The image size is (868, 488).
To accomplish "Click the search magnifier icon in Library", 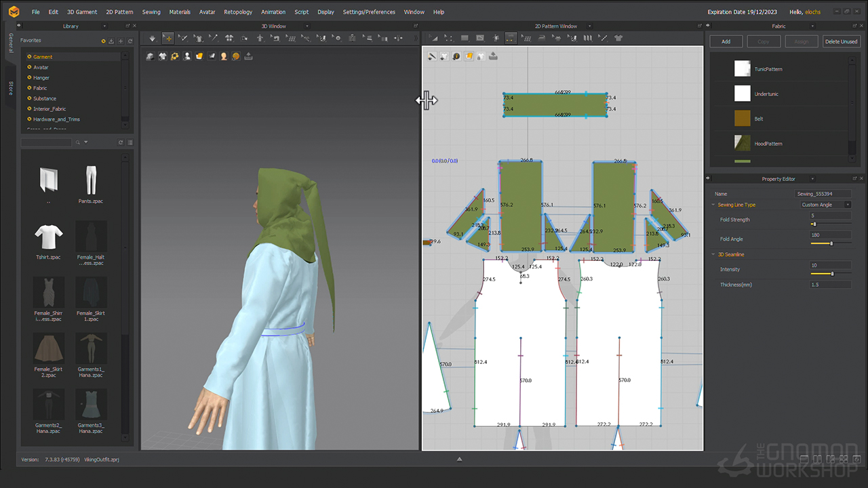I will 78,142.
